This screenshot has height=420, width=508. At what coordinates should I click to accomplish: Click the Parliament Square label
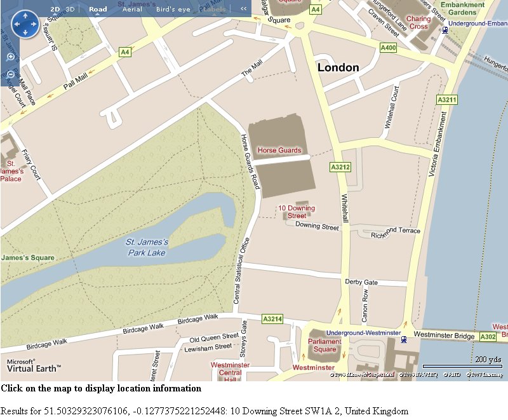[x=324, y=345]
